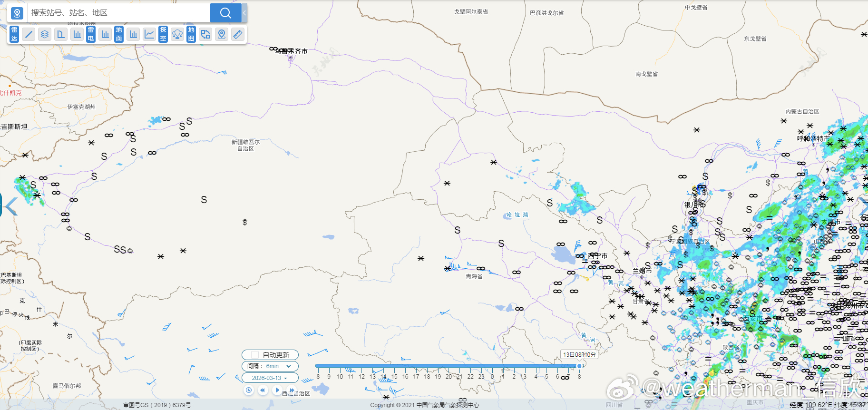This screenshot has width=868, height=410.
Task: Select the 地图 map tab
Action: [x=191, y=34]
